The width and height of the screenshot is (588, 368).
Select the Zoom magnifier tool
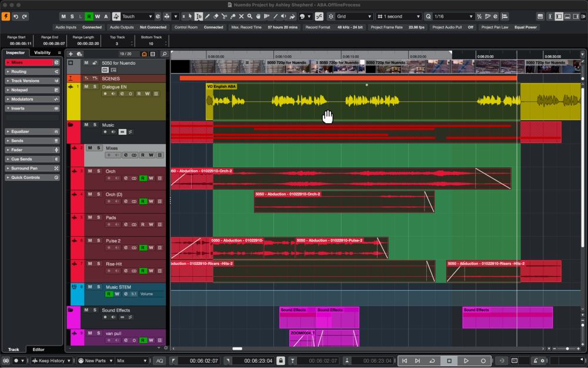pyautogui.click(x=249, y=16)
